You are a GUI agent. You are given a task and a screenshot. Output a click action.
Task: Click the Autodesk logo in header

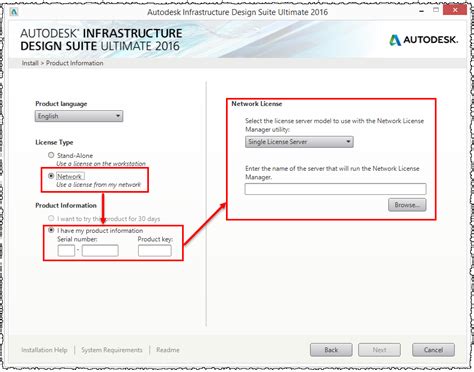point(423,40)
